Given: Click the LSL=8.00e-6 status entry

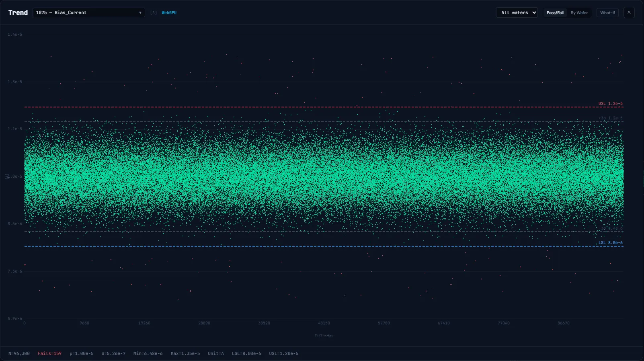Looking at the screenshot, I should (x=246, y=354).
